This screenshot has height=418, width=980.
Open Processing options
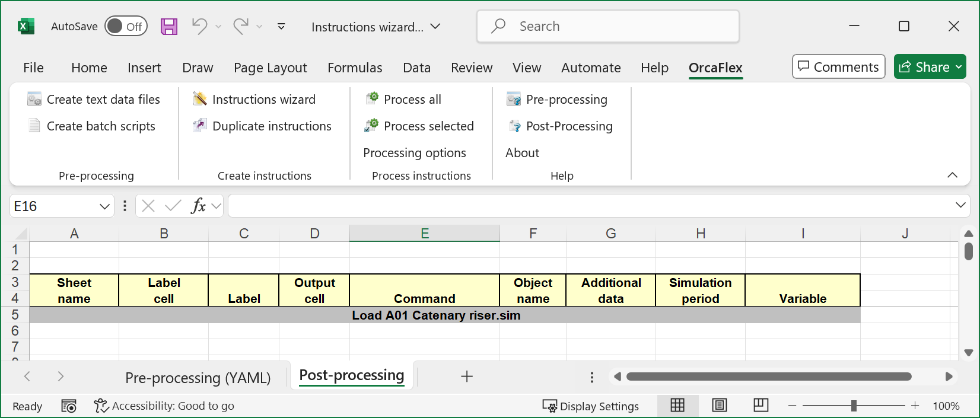[x=414, y=153]
